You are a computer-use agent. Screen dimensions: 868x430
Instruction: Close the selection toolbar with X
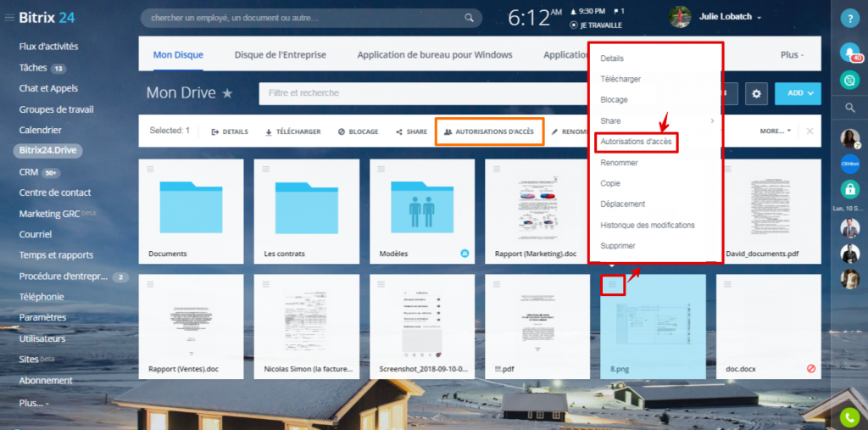pyautogui.click(x=810, y=131)
